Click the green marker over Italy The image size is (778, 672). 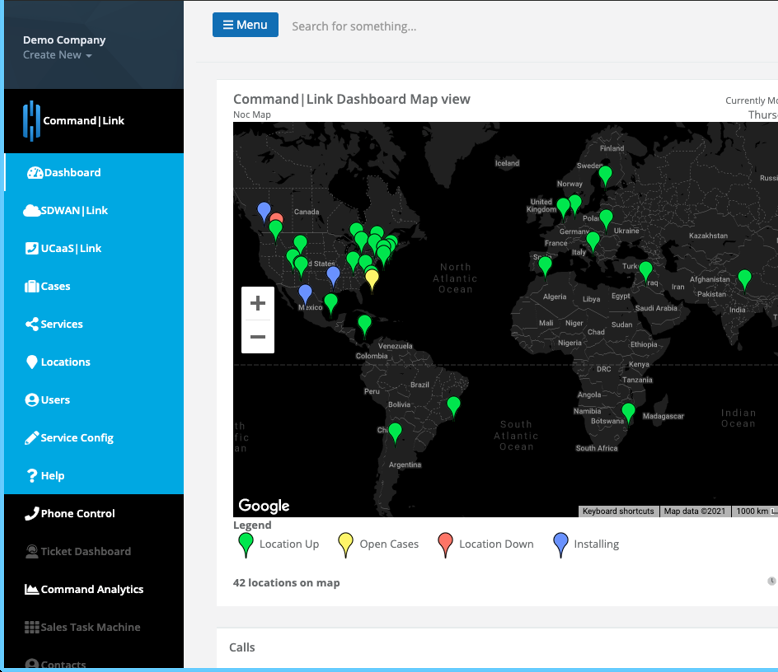tap(592, 242)
